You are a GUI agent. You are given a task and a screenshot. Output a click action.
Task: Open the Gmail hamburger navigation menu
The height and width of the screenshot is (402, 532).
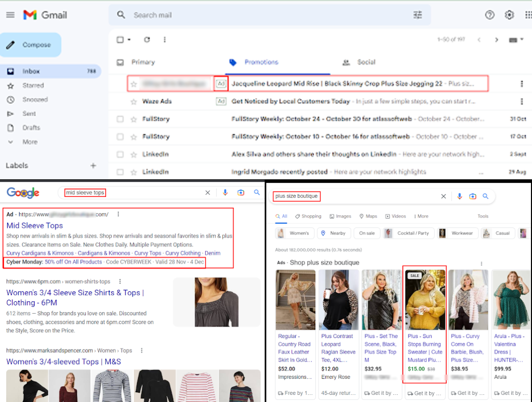[x=10, y=15]
